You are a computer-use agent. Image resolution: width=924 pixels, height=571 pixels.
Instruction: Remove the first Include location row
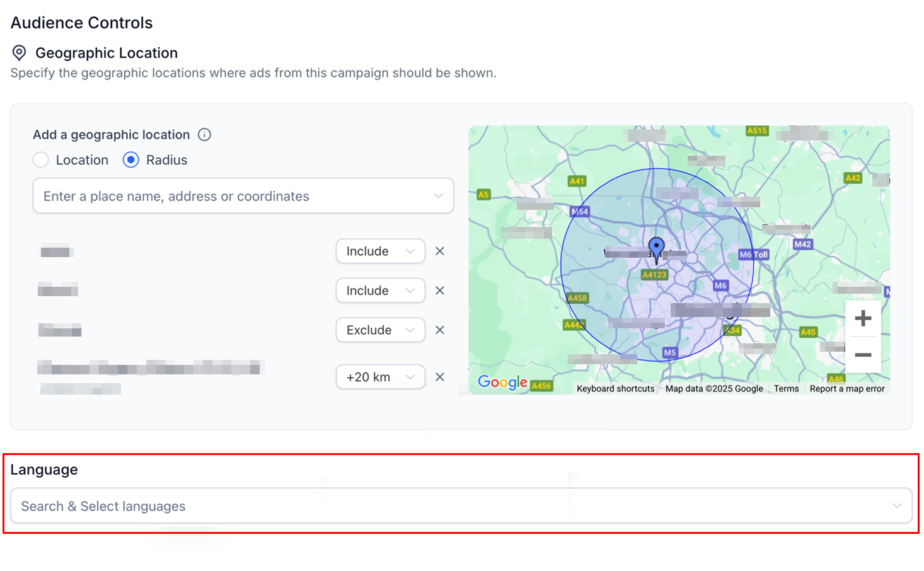tap(440, 251)
